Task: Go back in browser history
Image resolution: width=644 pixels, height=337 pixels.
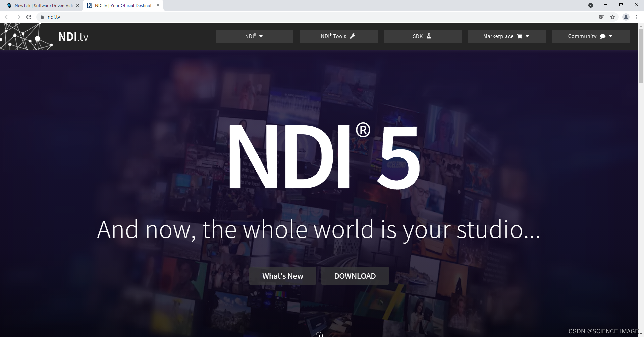Action: point(7,17)
